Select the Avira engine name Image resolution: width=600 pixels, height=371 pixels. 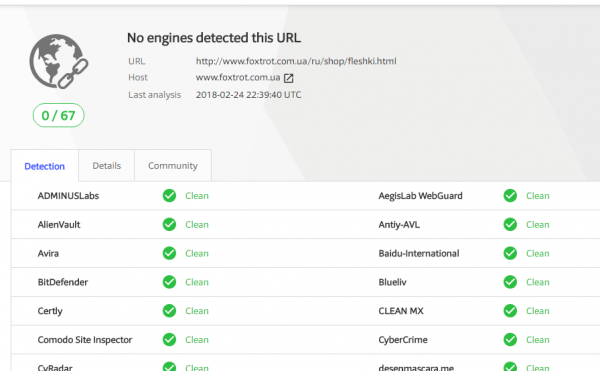48,253
